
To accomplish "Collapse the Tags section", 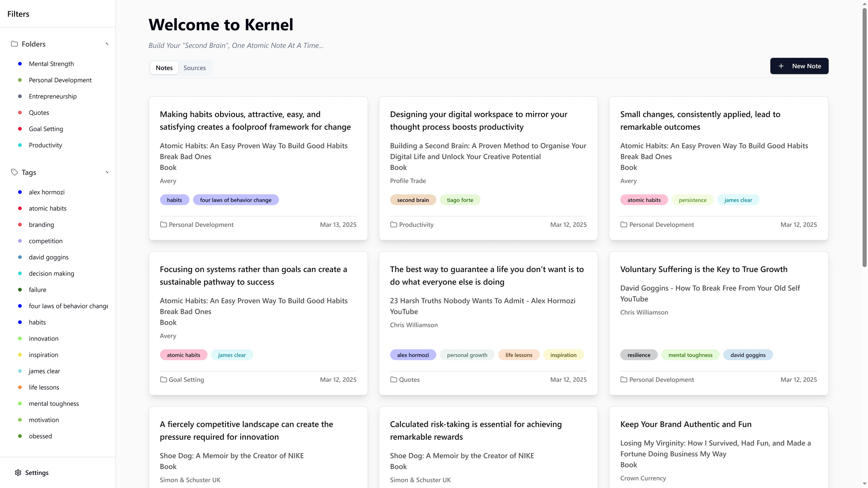I will [x=107, y=172].
